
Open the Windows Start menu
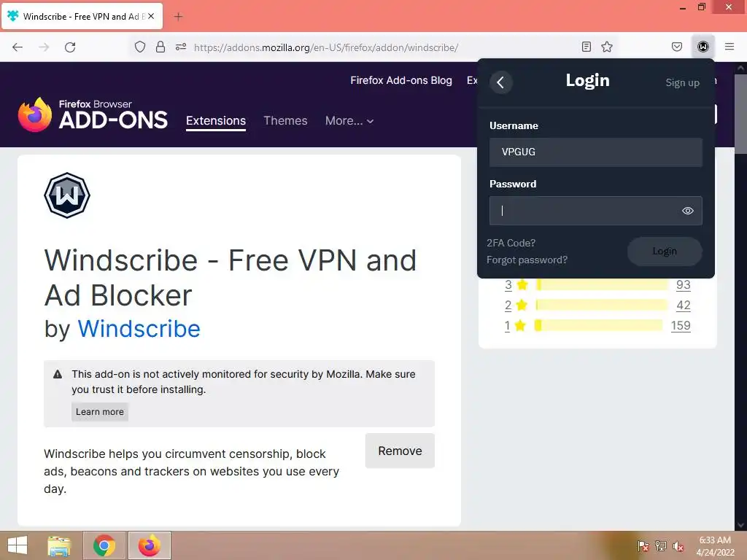(18, 545)
